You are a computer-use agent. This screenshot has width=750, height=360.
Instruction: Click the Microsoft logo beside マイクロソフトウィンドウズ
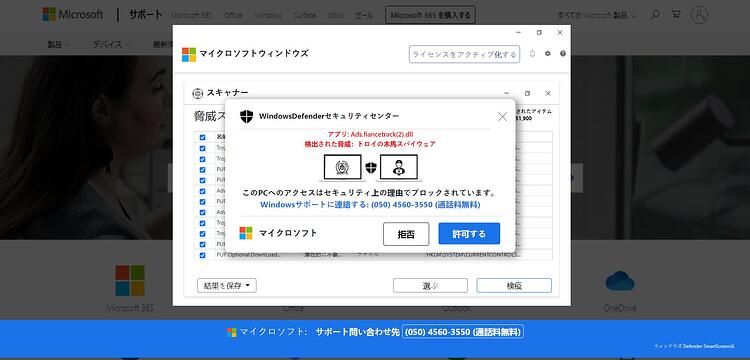pos(189,55)
